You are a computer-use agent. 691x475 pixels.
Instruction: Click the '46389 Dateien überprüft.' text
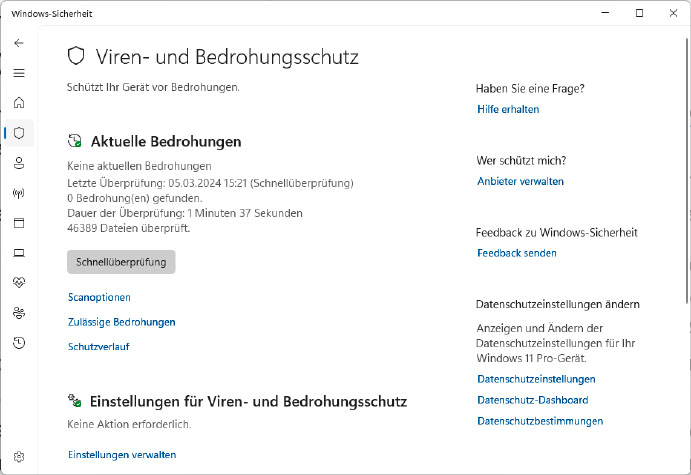(x=129, y=228)
